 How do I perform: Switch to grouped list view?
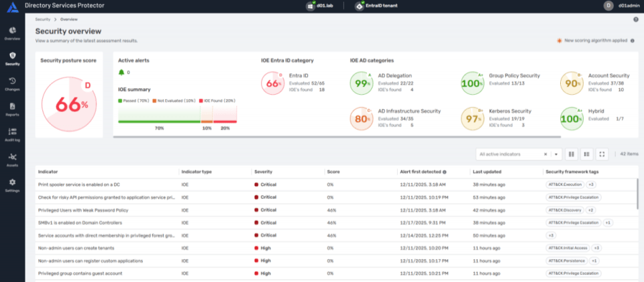pyautogui.click(x=586, y=154)
